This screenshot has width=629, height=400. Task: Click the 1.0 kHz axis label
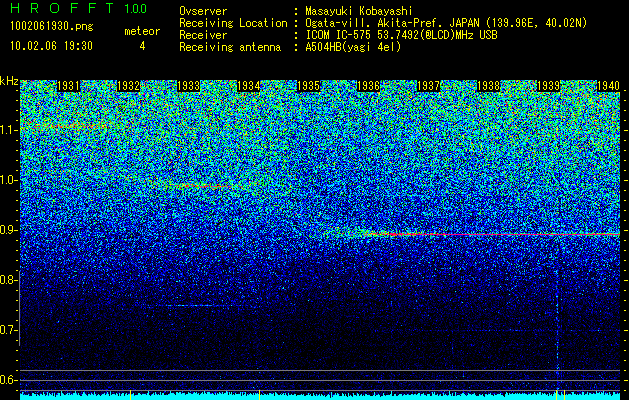coord(8,180)
